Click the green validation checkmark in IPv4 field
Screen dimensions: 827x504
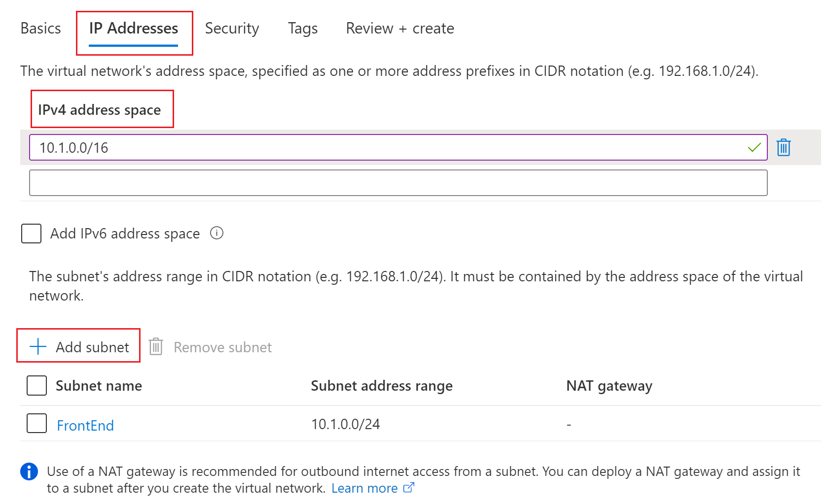[754, 147]
